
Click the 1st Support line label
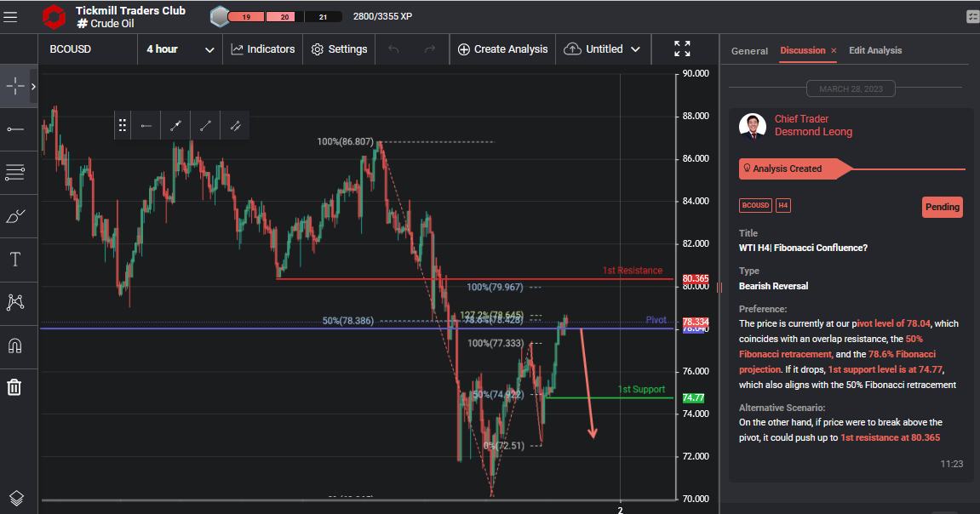click(641, 389)
